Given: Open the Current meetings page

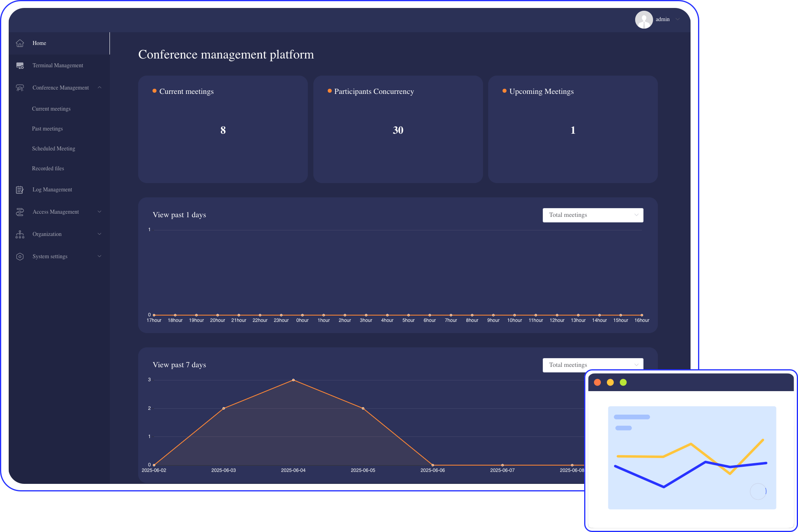Looking at the screenshot, I should pyautogui.click(x=51, y=109).
